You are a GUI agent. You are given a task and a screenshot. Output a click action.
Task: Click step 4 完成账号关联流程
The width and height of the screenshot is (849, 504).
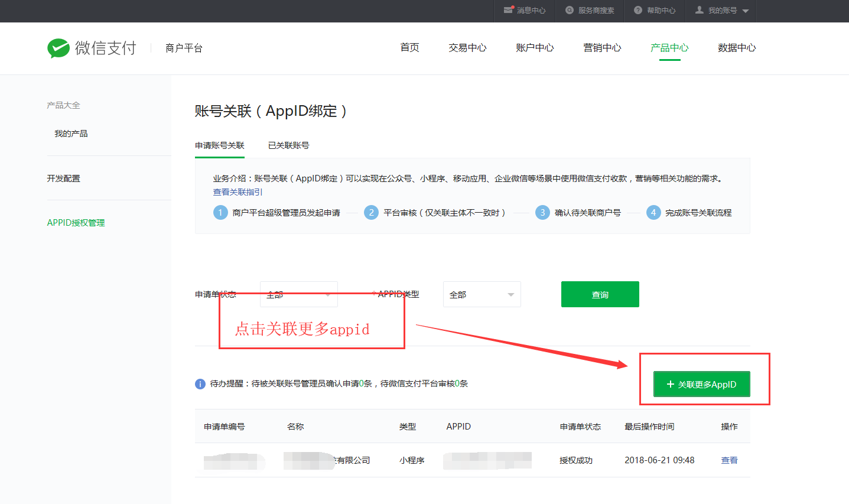pos(689,213)
